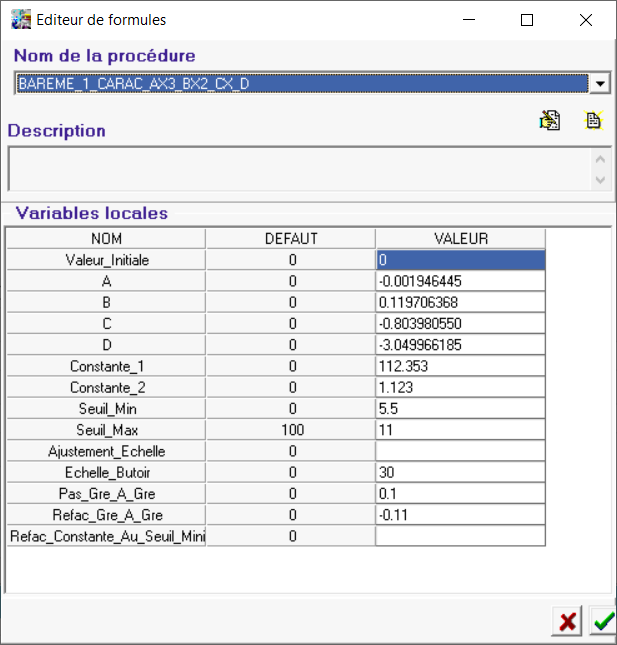Click the new procedure document icon
The width and height of the screenshot is (617, 645).
coord(594,121)
